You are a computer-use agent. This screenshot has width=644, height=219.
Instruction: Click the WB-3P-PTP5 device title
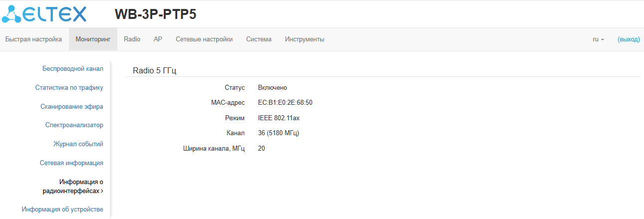click(155, 14)
